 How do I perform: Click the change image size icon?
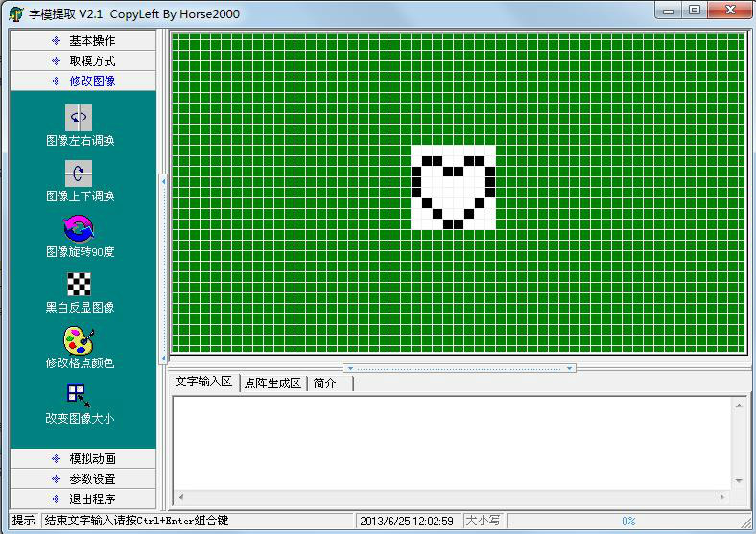pyautogui.click(x=79, y=395)
